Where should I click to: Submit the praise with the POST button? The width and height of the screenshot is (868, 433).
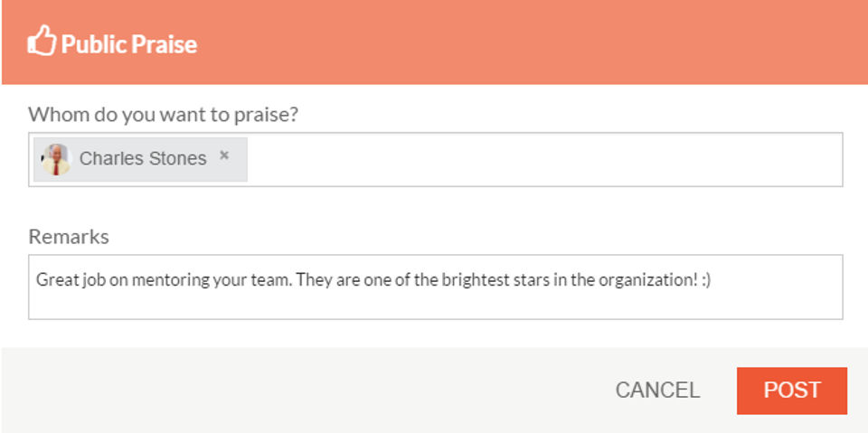[791, 391]
